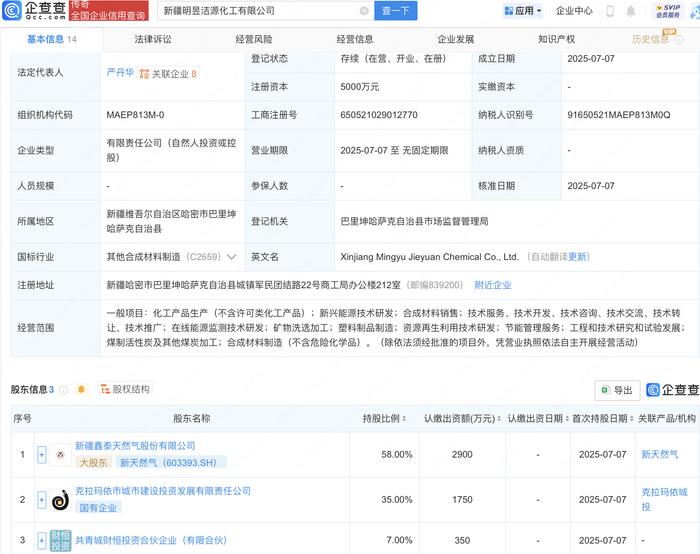Click the info icon beside History tab
The image size is (700, 554).
coord(679,40)
